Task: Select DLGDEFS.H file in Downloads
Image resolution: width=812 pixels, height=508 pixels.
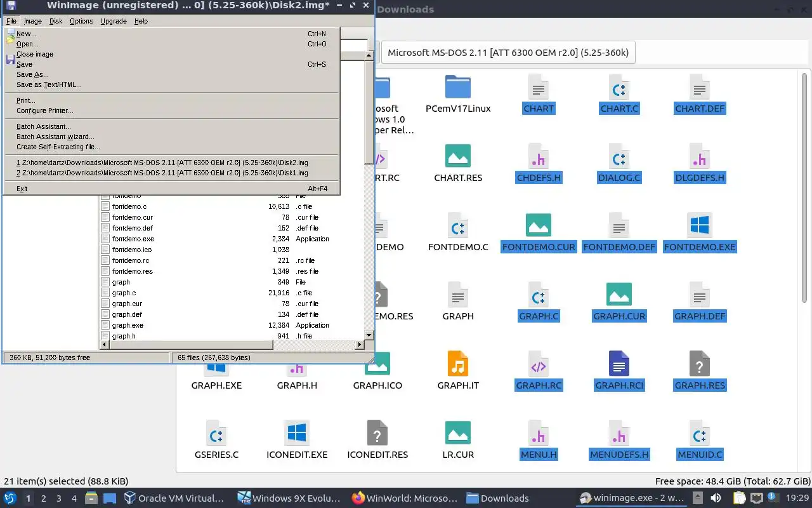Action: coord(700,163)
